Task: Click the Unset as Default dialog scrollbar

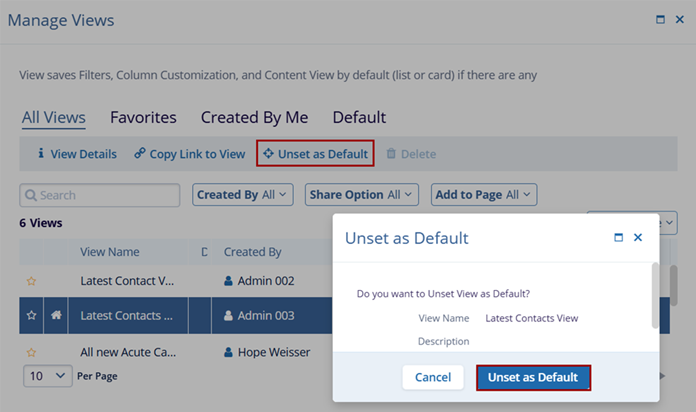Action: (x=655, y=295)
